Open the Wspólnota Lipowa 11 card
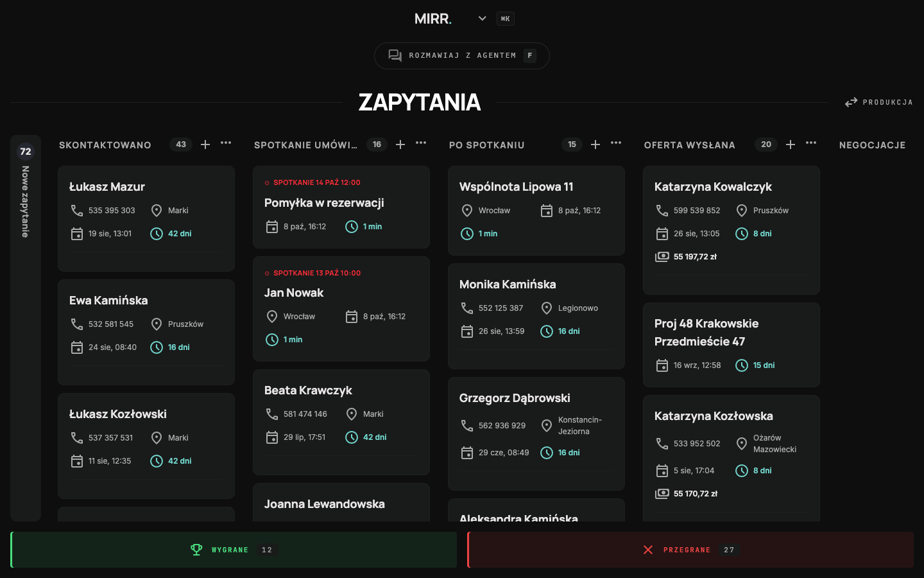This screenshot has height=578, width=924. point(536,211)
